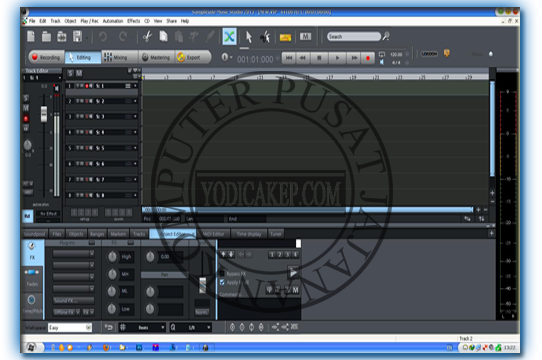Click the Track Editor volume fader
Image resolution: width=542 pixels, height=360 pixels.
point(44,114)
